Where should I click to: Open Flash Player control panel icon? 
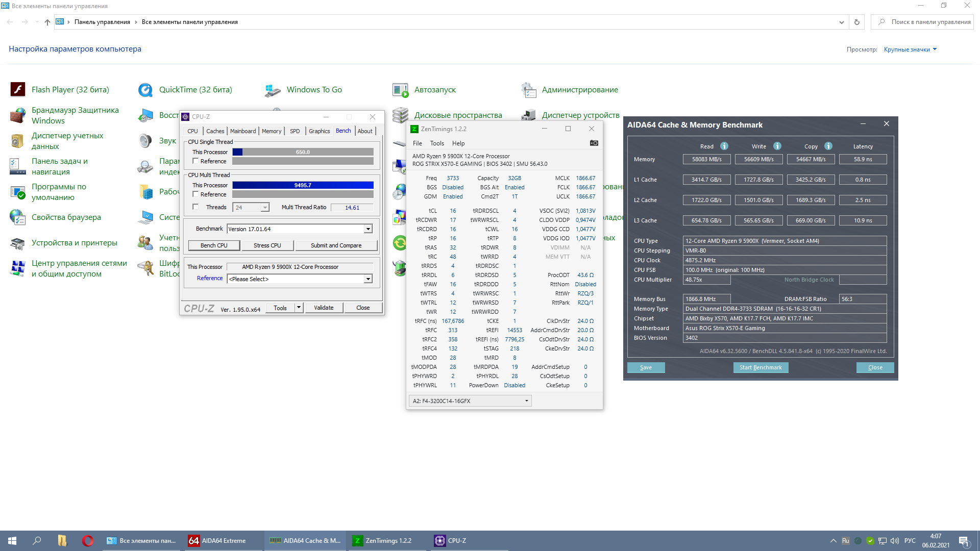coord(18,90)
